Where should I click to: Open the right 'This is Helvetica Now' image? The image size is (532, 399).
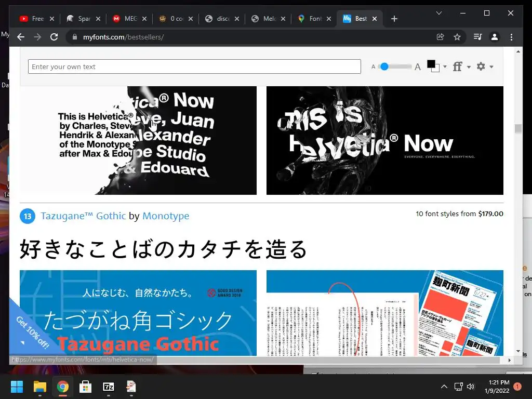tap(385, 140)
